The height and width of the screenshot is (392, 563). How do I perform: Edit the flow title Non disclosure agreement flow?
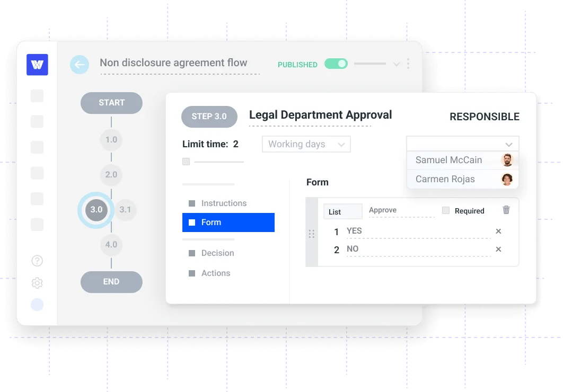[173, 63]
